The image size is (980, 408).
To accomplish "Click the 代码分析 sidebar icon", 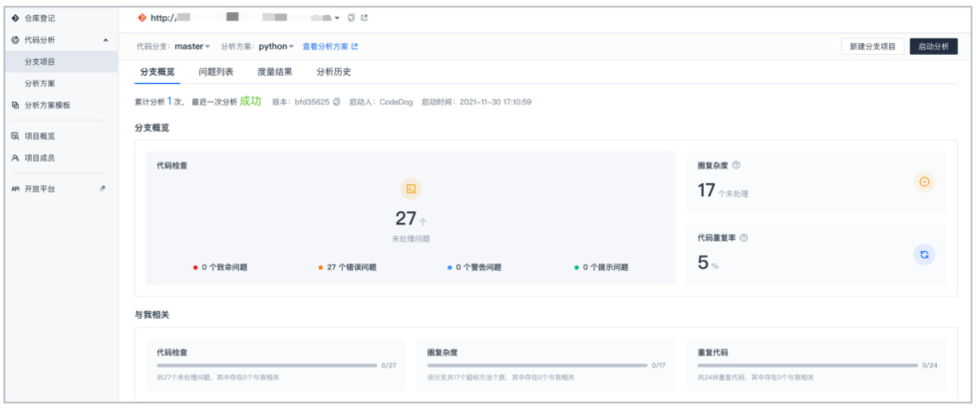I will click(x=15, y=40).
